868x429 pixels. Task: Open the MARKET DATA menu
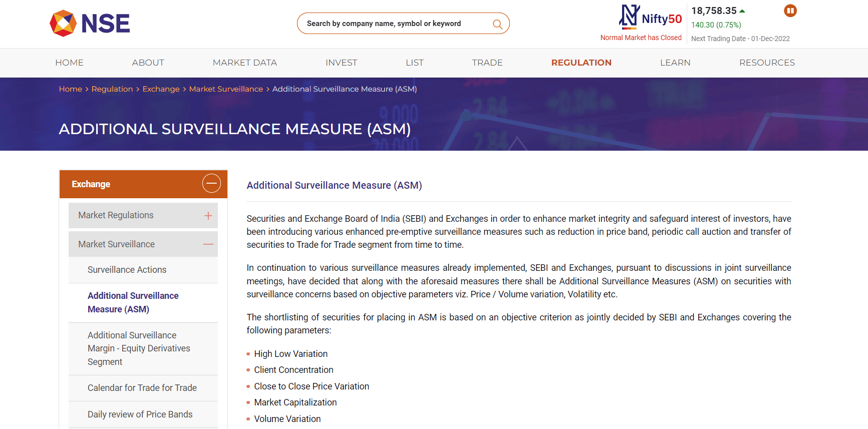(245, 63)
